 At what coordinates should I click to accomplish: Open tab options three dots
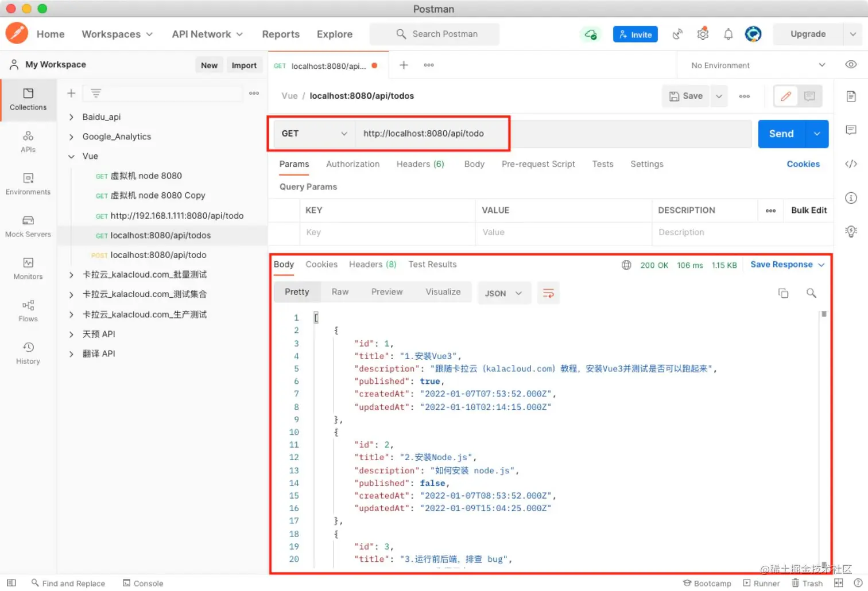pyautogui.click(x=429, y=65)
